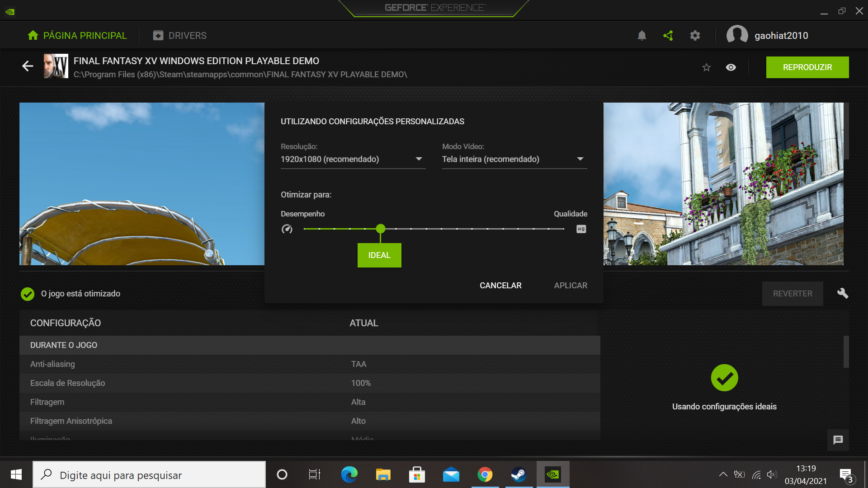The height and width of the screenshot is (488, 868).
Task: Click the right balcony screenshot
Action: [723, 184]
